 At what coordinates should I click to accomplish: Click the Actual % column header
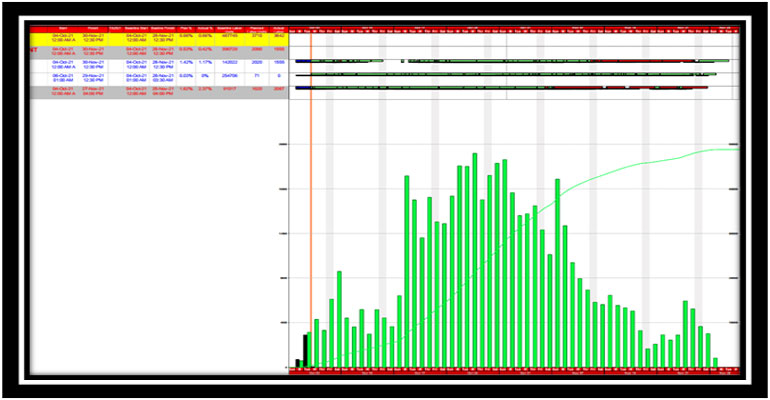[x=205, y=28]
